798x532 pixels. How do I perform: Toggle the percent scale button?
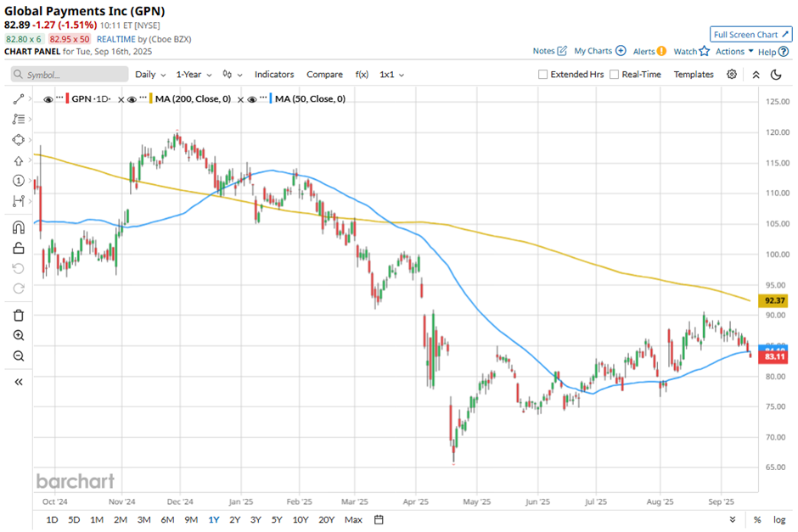click(757, 520)
